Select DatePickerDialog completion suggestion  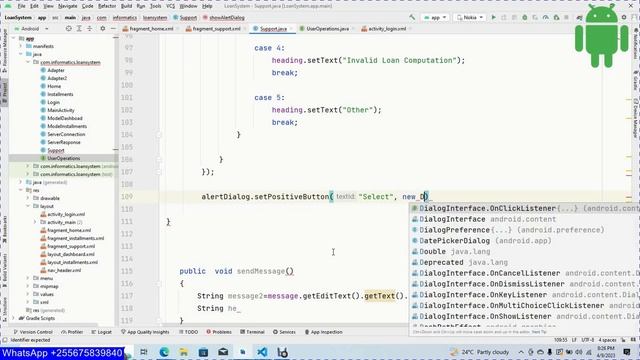click(x=524, y=241)
